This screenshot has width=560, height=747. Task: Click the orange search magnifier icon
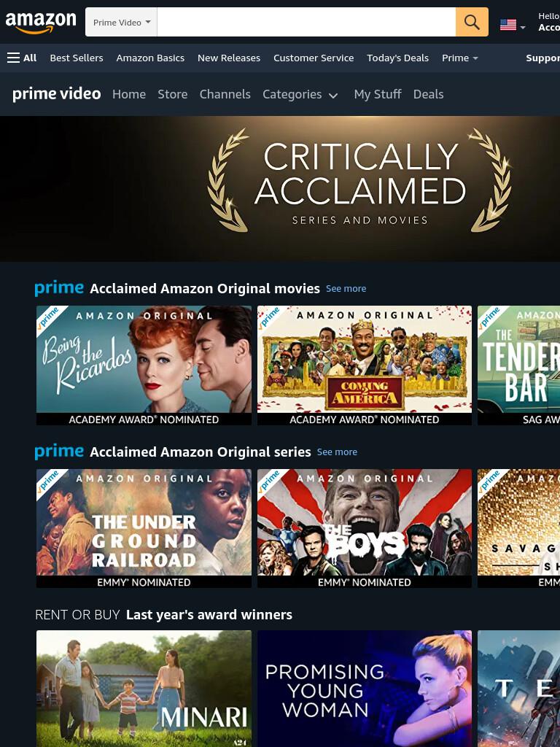472,22
